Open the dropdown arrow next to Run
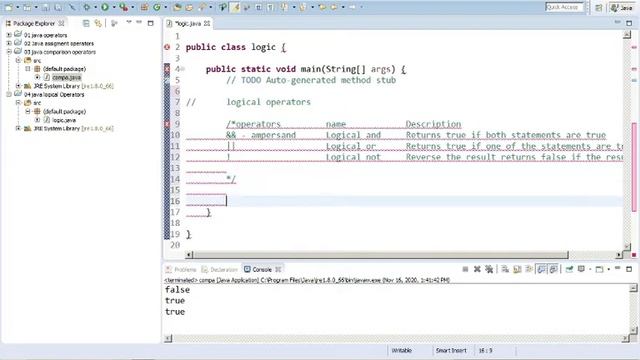The image size is (640, 360). click(x=113, y=7)
